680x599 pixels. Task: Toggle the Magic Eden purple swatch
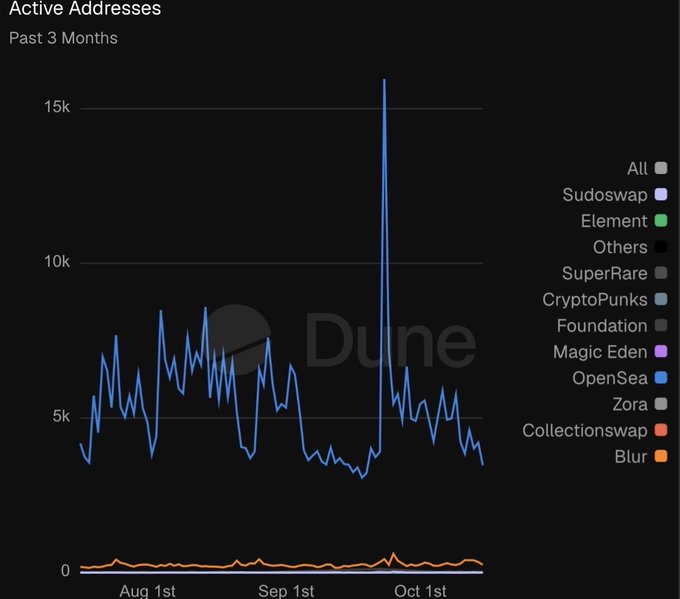(x=660, y=351)
